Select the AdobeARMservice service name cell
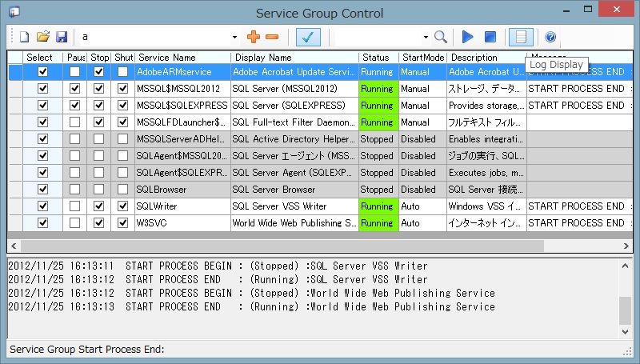 (183, 72)
